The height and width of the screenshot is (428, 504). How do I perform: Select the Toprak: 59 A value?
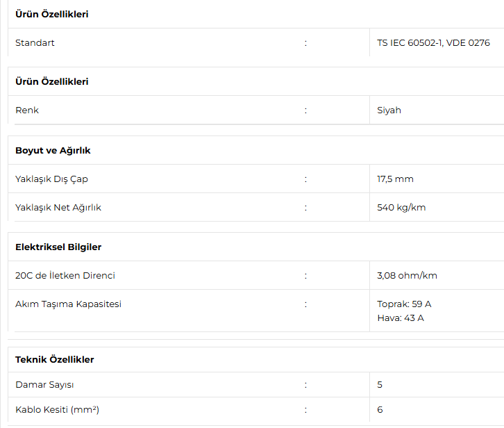pos(404,304)
